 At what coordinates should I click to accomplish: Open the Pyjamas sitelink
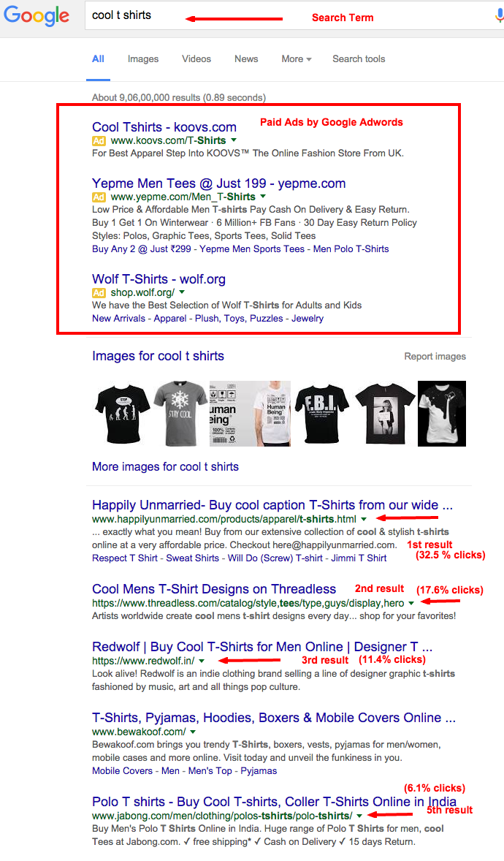259,770
